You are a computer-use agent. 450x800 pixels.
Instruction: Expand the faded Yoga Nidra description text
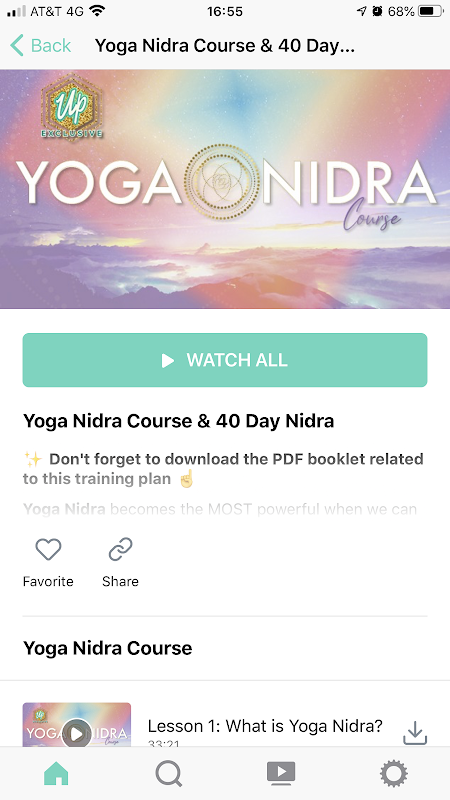[220, 509]
